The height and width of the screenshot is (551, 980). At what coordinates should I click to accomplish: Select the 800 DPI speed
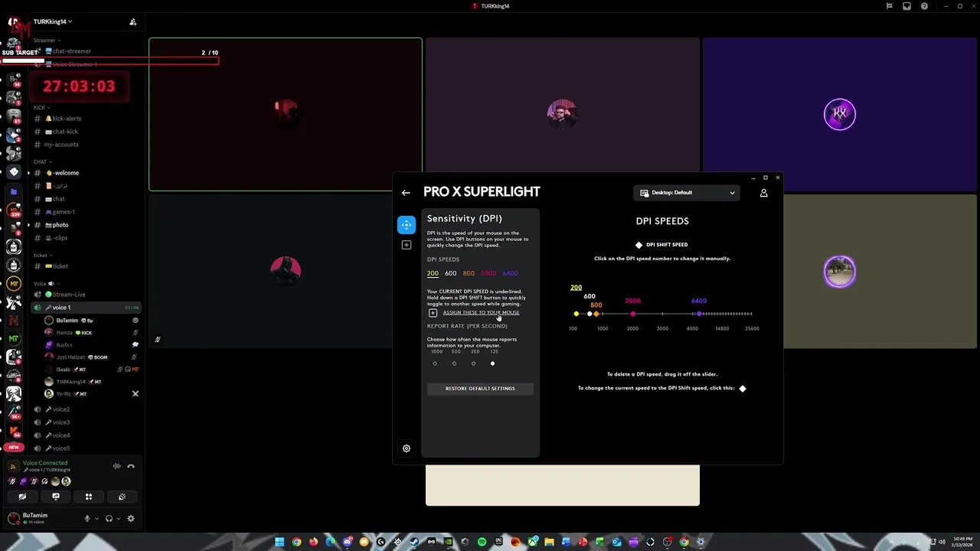tap(469, 273)
